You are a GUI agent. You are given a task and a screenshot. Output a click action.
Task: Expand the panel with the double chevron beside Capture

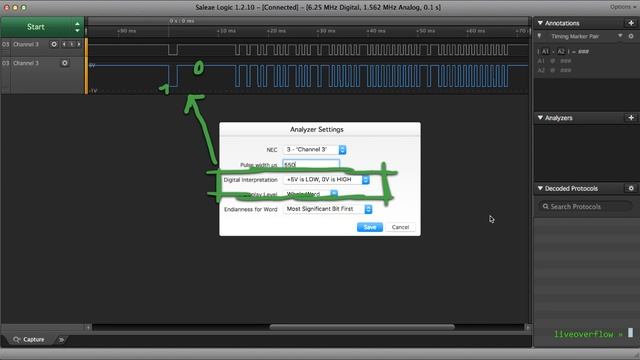pos(61,340)
